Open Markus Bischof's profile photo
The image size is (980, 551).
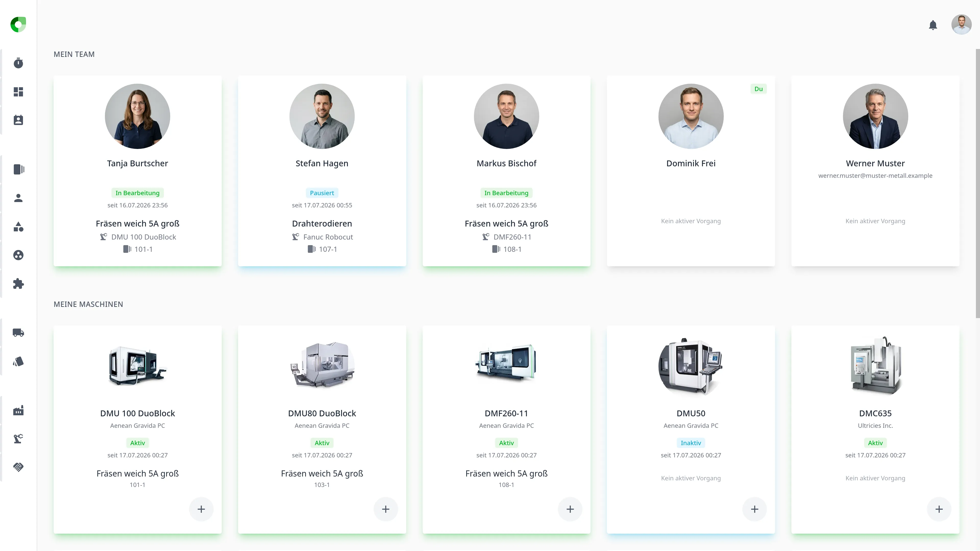click(x=506, y=116)
